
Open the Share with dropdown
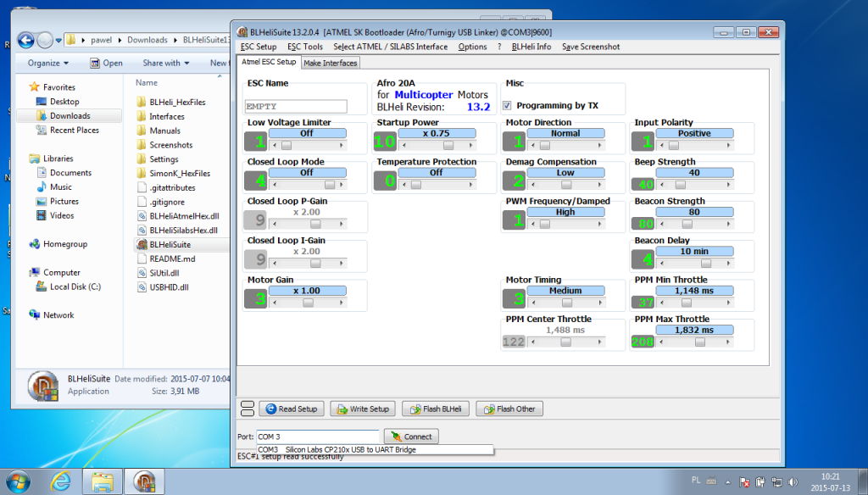[164, 63]
